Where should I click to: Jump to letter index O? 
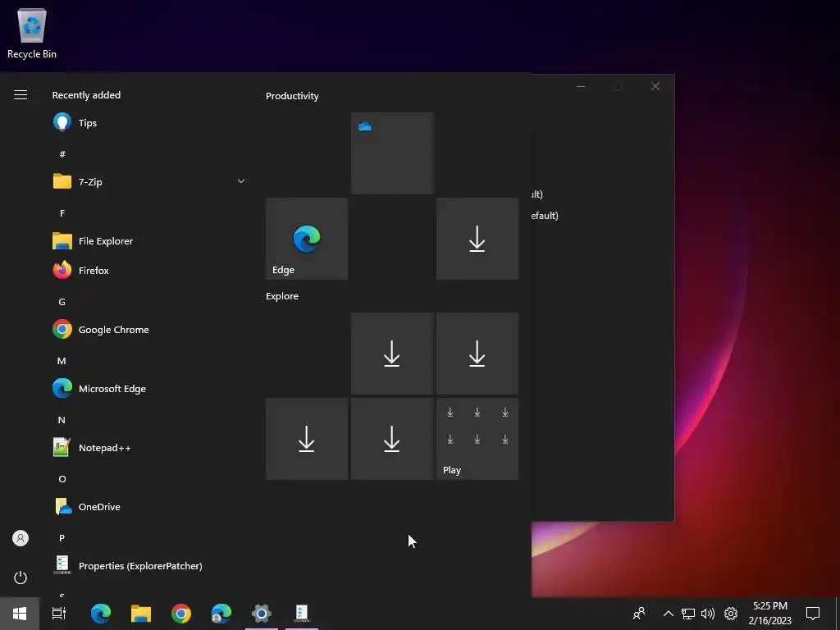click(x=62, y=479)
